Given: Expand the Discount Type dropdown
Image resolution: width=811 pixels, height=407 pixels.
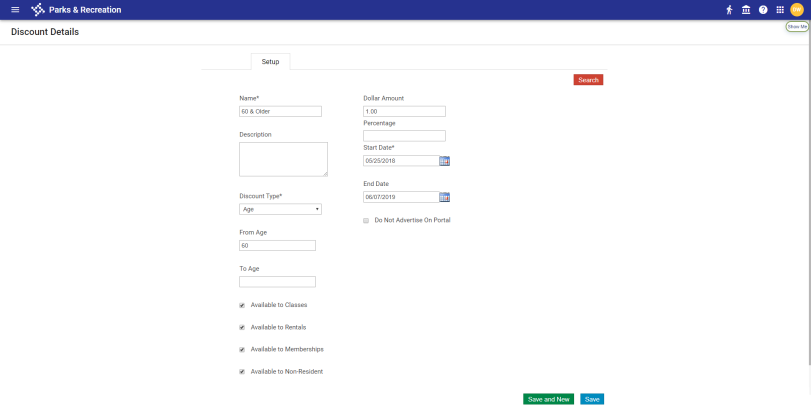Looking at the screenshot, I should point(280,209).
